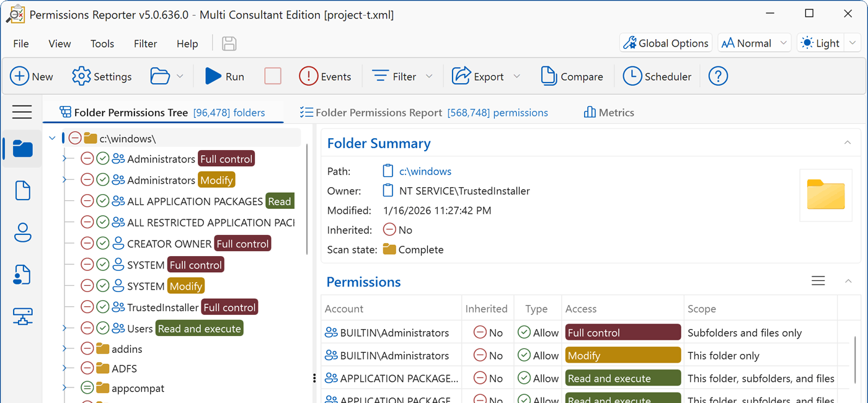Click CREATOR OWNER Full control tree badge
Screen dimensions: 868x403
coord(242,244)
